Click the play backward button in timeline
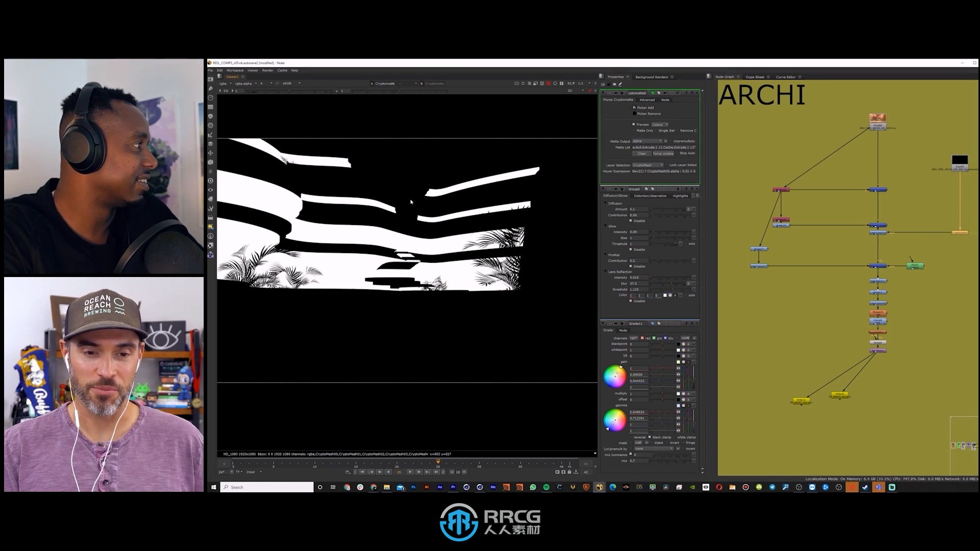 click(x=388, y=472)
